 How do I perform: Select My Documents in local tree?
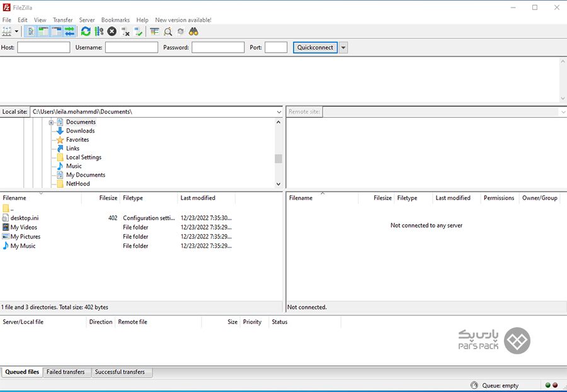click(x=86, y=175)
